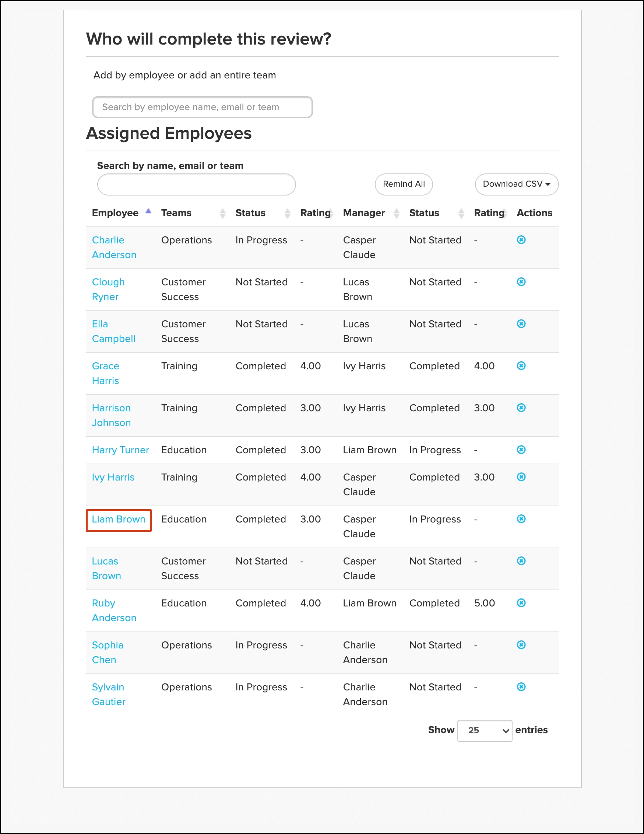644x834 pixels.
Task: Open Harrison Johnson employee link
Action: (x=111, y=415)
